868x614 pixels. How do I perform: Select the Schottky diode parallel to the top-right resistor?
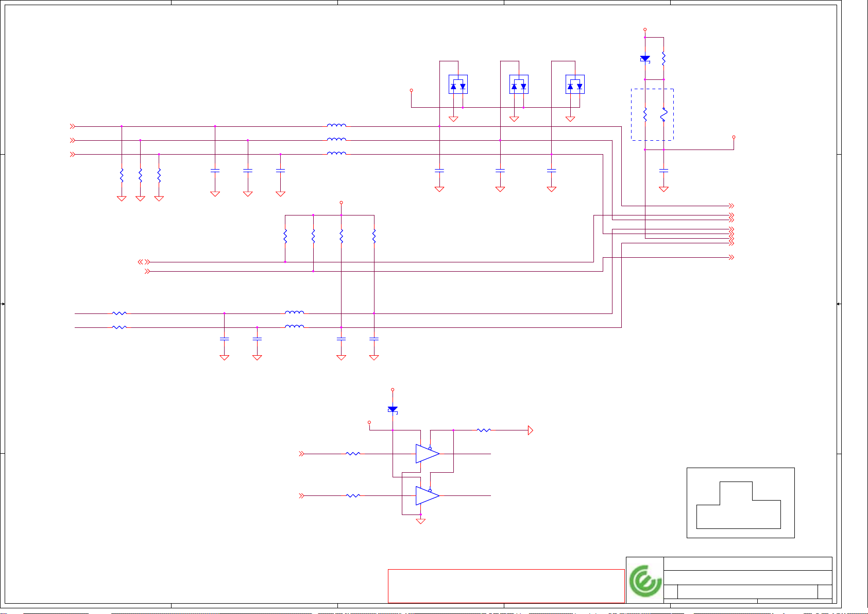(x=645, y=59)
